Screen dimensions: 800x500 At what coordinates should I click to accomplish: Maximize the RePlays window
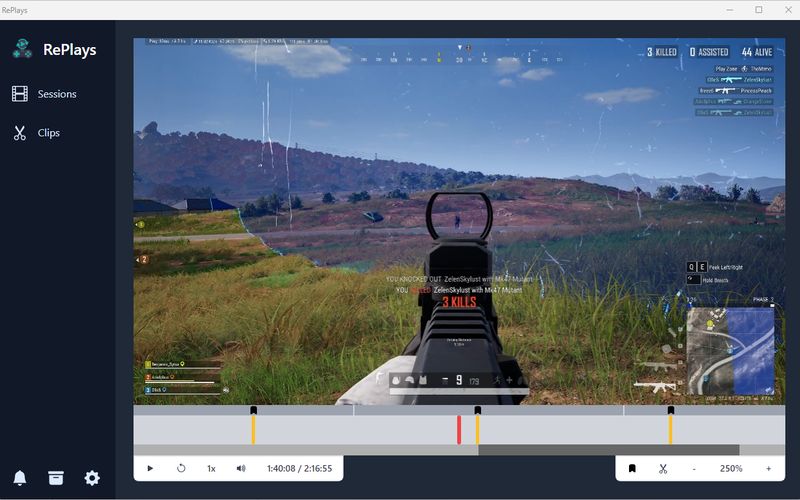pos(759,10)
